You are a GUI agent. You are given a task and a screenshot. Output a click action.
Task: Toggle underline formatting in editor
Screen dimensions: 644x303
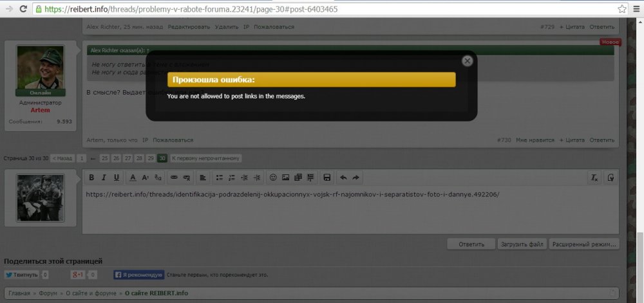[x=116, y=178]
